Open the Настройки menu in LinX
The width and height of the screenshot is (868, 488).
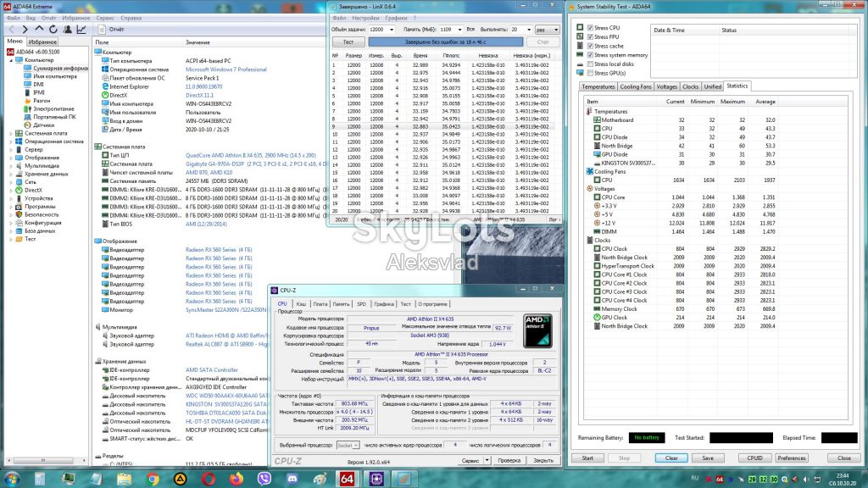coord(365,18)
